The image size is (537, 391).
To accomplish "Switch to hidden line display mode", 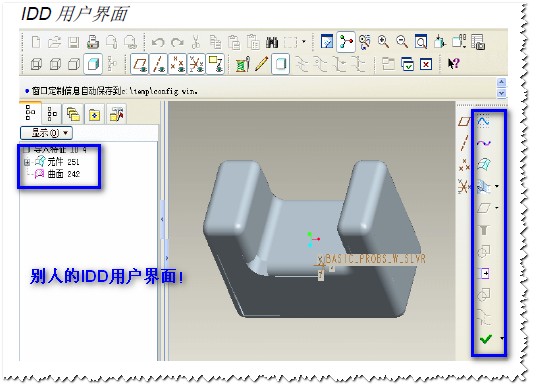I will coord(55,64).
